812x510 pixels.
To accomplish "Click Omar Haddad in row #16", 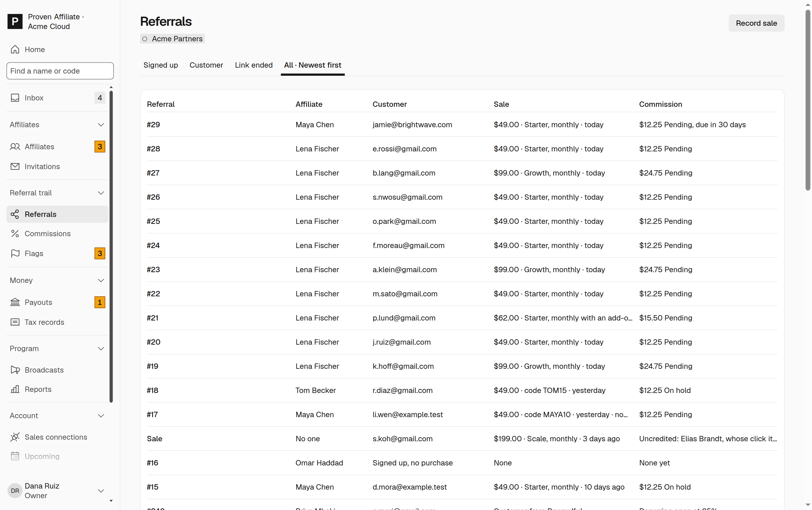I will [319, 463].
